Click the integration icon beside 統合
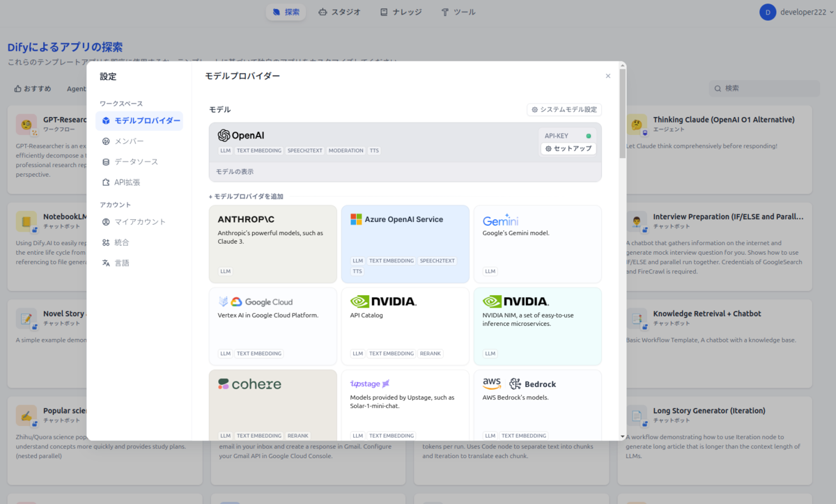The height and width of the screenshot is (504, 836). click(x=106, y=242)
